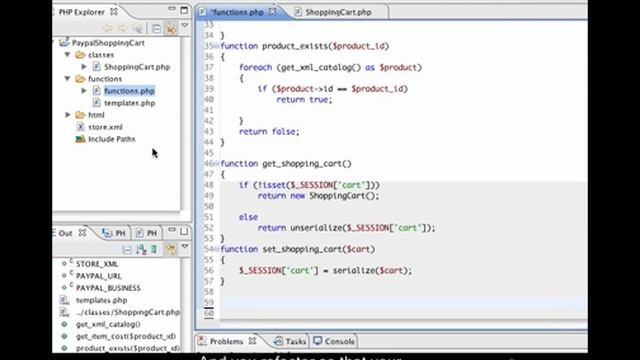Fold the set_shopping_cart function at line 54

[217, 249]
